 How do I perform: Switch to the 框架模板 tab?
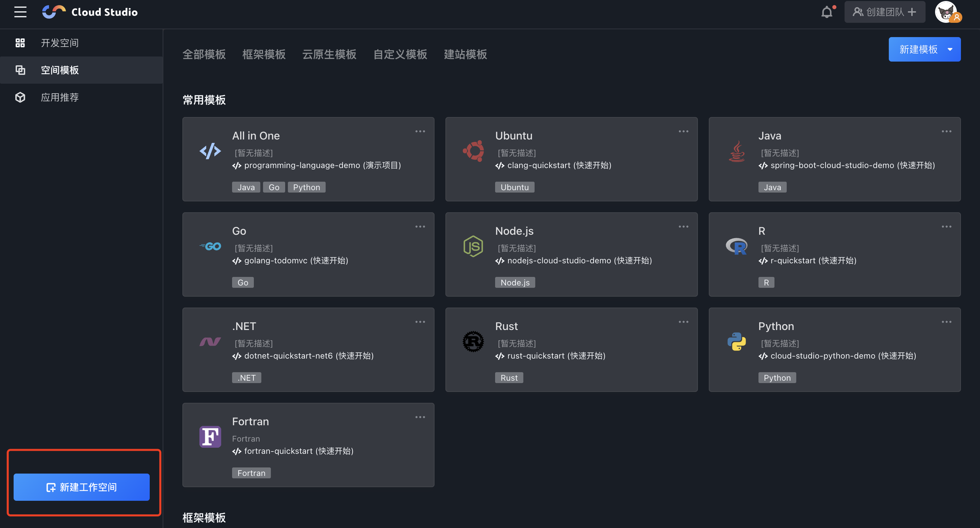click(x=264, y=54)
